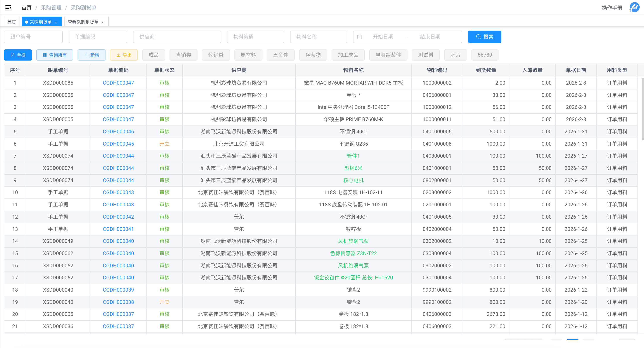Open the 查看采购到货单 tab
Screen dimensions: 644x348
point(83,22)
